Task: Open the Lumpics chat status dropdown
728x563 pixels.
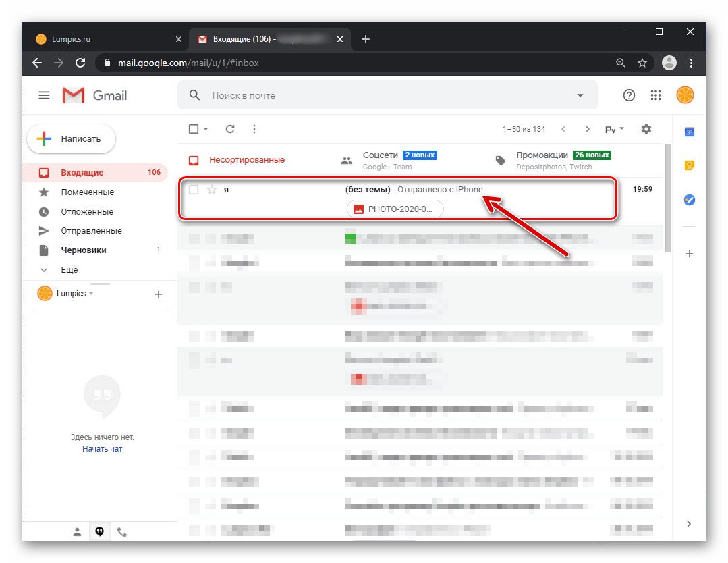Action: pyautogui.click(x=91, y=294)
